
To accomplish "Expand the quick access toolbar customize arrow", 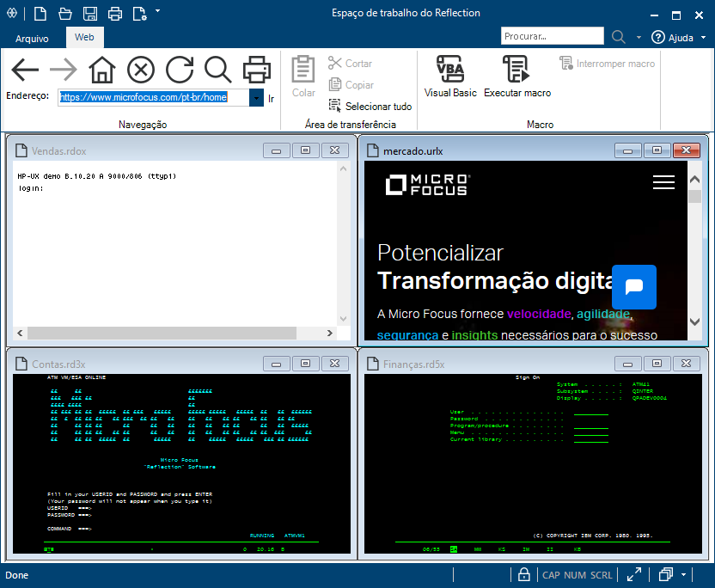I will 158,11.
